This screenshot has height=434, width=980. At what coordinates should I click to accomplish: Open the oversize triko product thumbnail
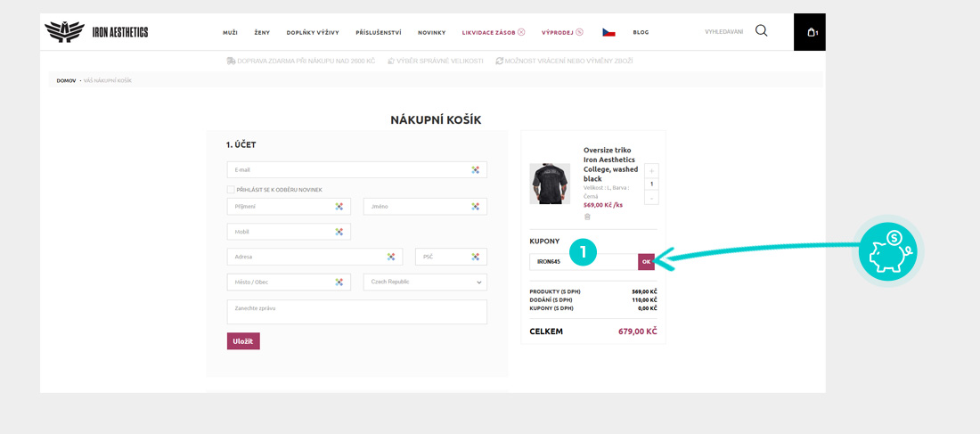pos(550,184)
